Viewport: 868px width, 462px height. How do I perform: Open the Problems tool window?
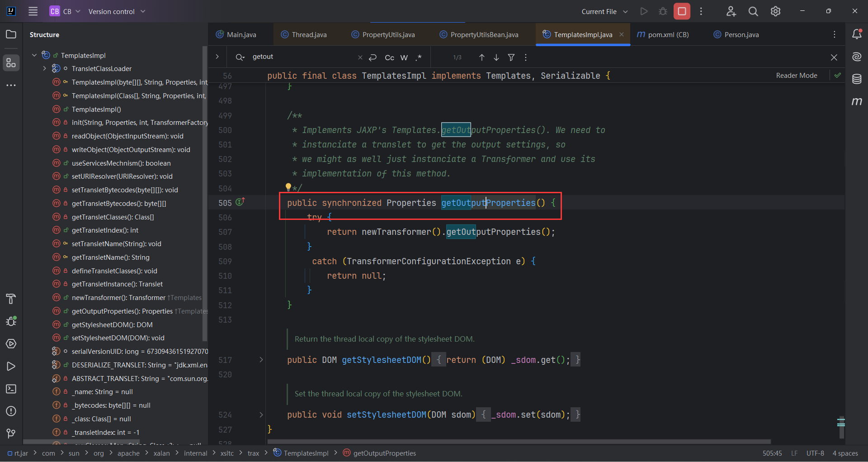click(11, 411)
